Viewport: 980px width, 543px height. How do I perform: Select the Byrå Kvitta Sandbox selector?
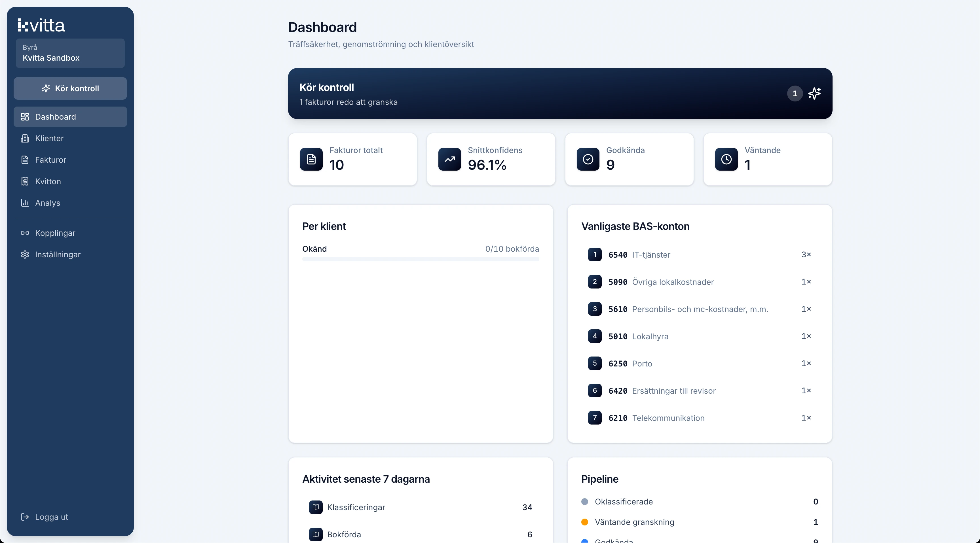click(70, 53)
